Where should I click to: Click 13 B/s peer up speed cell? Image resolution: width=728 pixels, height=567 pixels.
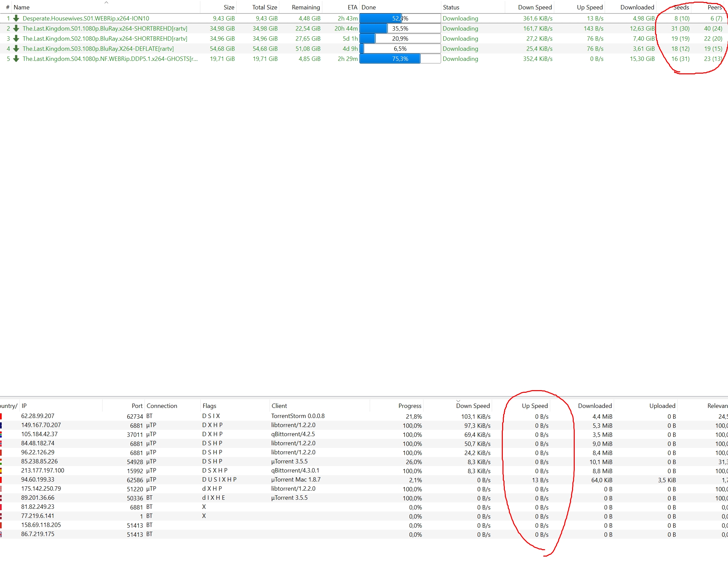tap(540, 480)
